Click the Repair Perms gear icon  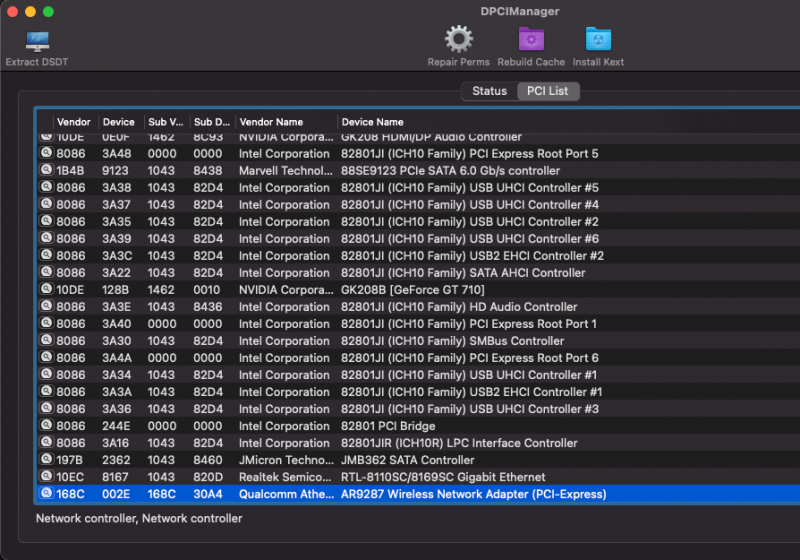coord(458,40)
